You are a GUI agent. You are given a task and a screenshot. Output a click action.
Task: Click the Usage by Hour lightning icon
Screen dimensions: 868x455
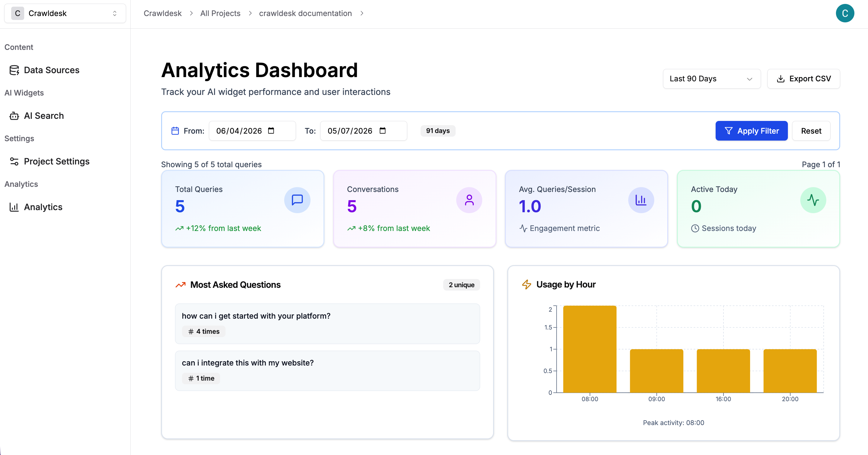click(x=526, y=284)
